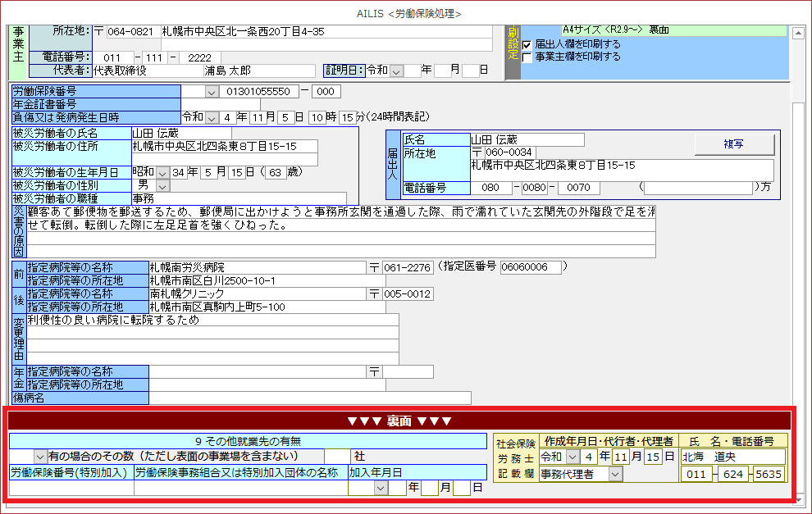Open era dropdown for 負傷又は発病発生日時

click(212, 117)
